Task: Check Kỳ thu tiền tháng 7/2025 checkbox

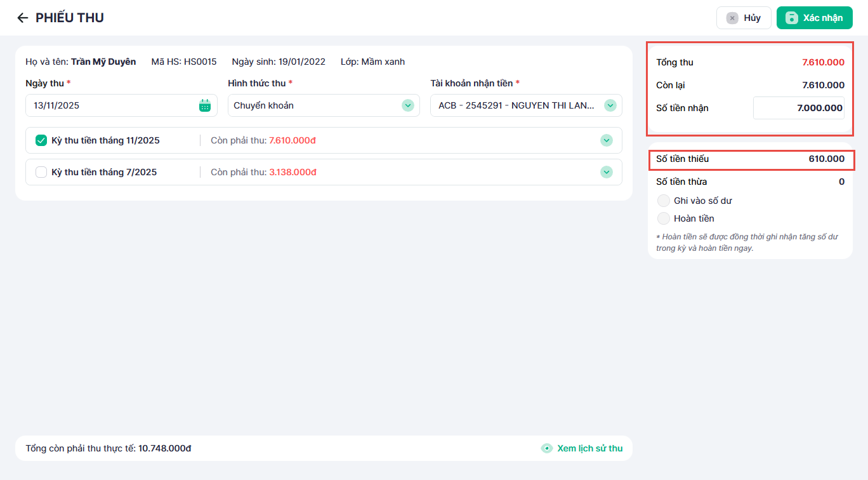Action: (41, 172)
